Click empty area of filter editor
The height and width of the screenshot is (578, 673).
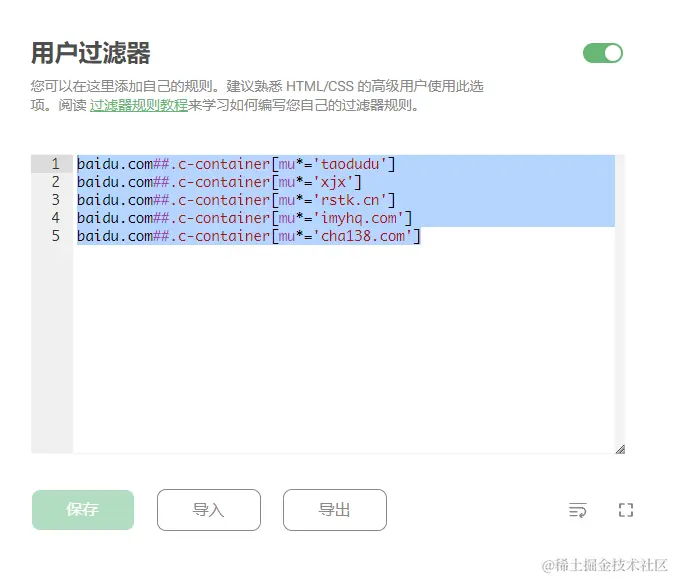pos(343,348)
